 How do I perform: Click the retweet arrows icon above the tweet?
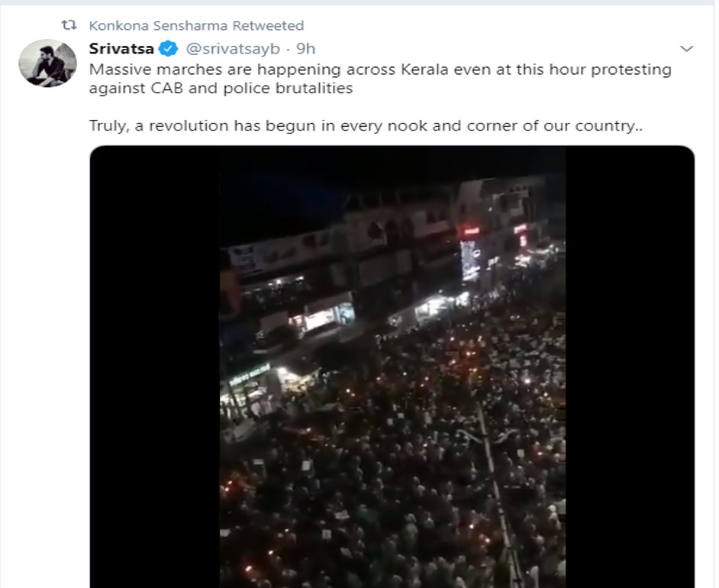tap(69, 25)
